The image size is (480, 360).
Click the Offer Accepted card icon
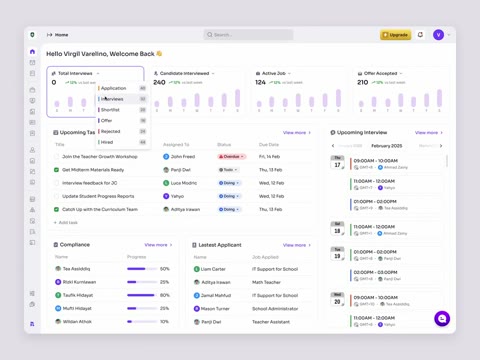(360, 73)
